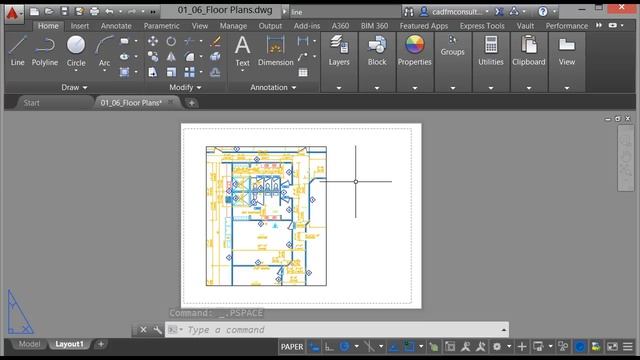Choose the Rectangular Array tool
The image size is (640, 360).
189,72
